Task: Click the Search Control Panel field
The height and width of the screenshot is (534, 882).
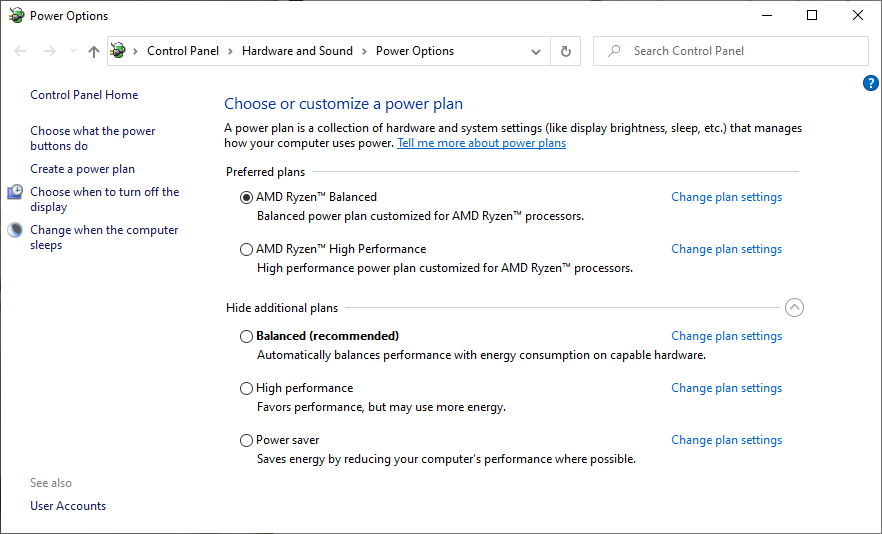Action: 740,51
